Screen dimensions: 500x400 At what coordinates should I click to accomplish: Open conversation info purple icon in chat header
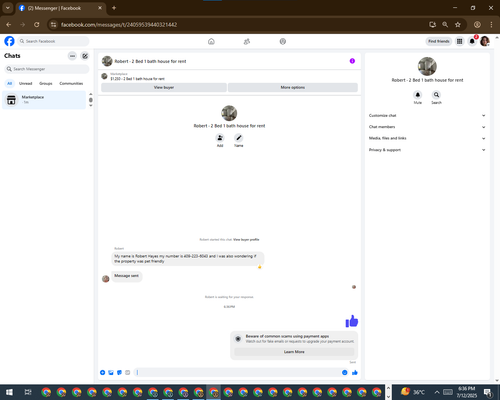(352, 61)
